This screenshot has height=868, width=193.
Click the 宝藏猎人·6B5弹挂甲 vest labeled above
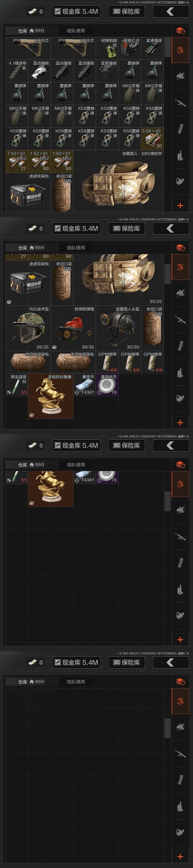119,181
